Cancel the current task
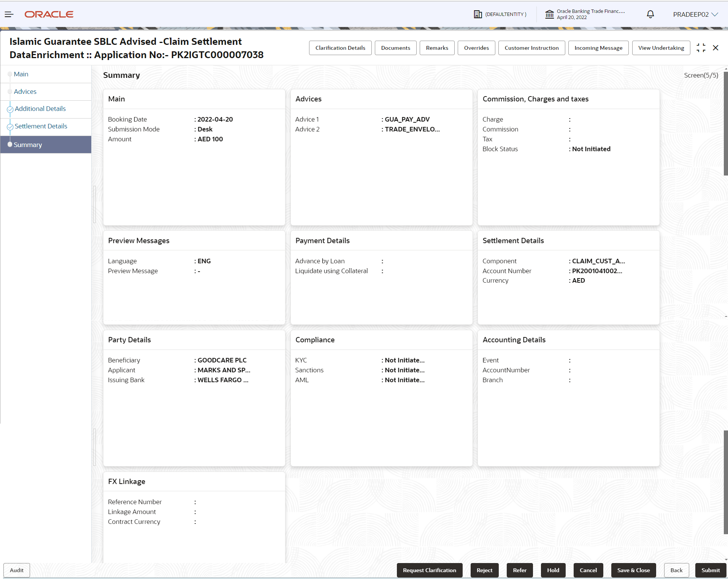Viewport: 728px width, 579px height. point(588,570)
